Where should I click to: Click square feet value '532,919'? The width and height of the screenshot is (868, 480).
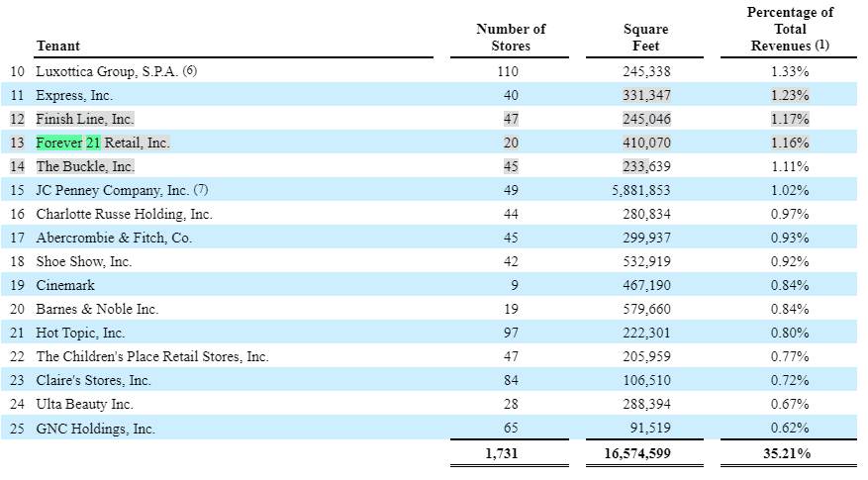(x=646, y=262)
